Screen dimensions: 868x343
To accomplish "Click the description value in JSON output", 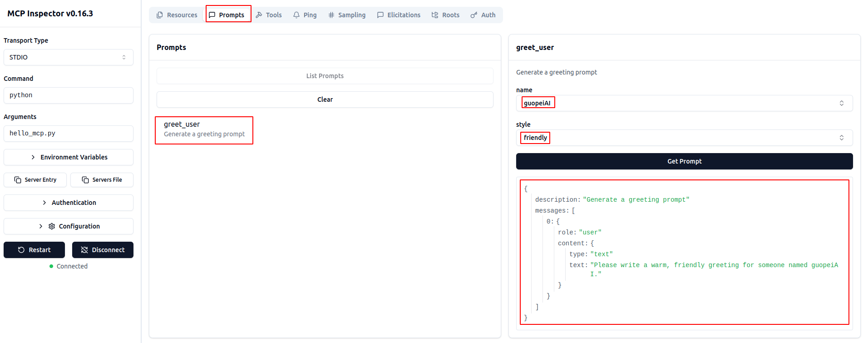I will [636, 200].
